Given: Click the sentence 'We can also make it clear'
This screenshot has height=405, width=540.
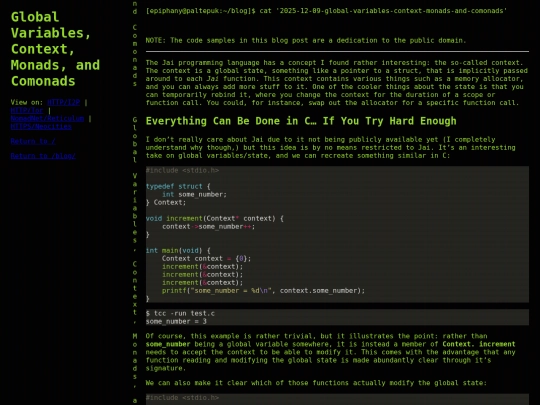Looking at the screenshot, I should click(x=316, y=383).
